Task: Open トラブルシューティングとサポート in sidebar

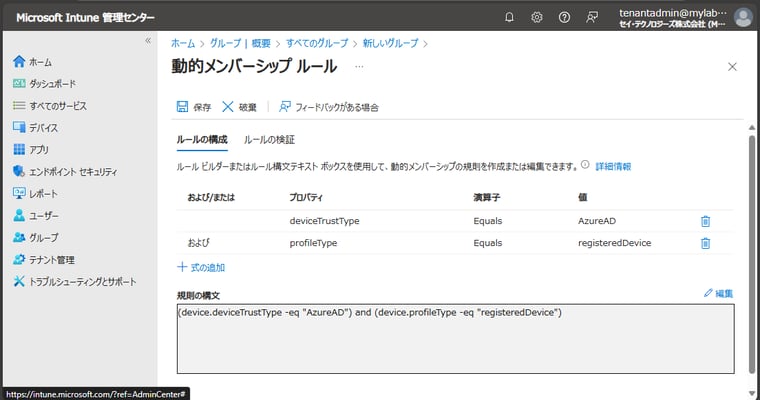Action: [75, 282]
